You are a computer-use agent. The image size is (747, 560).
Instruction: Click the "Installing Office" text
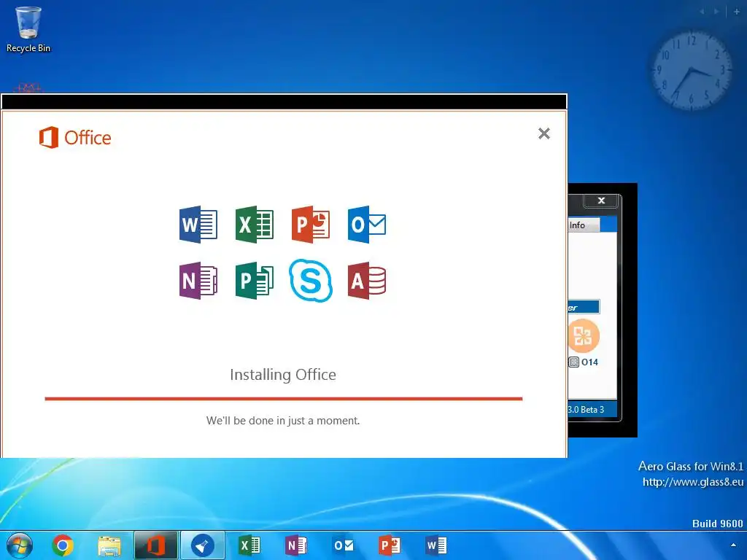[x=283, y=375]
